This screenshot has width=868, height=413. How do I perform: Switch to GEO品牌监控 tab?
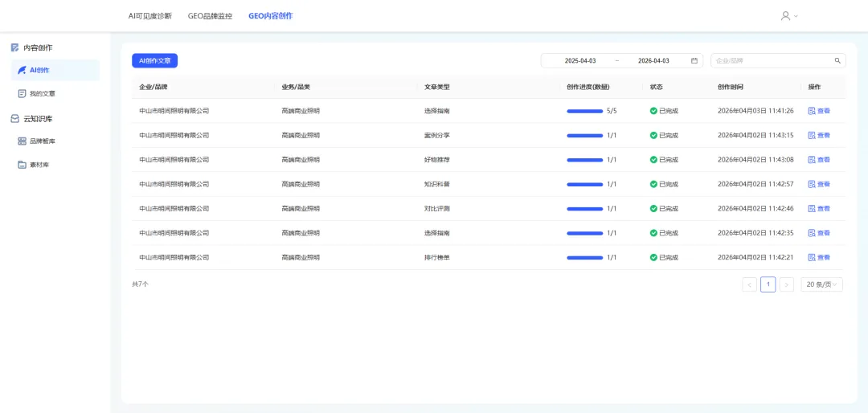pos(210,16)
